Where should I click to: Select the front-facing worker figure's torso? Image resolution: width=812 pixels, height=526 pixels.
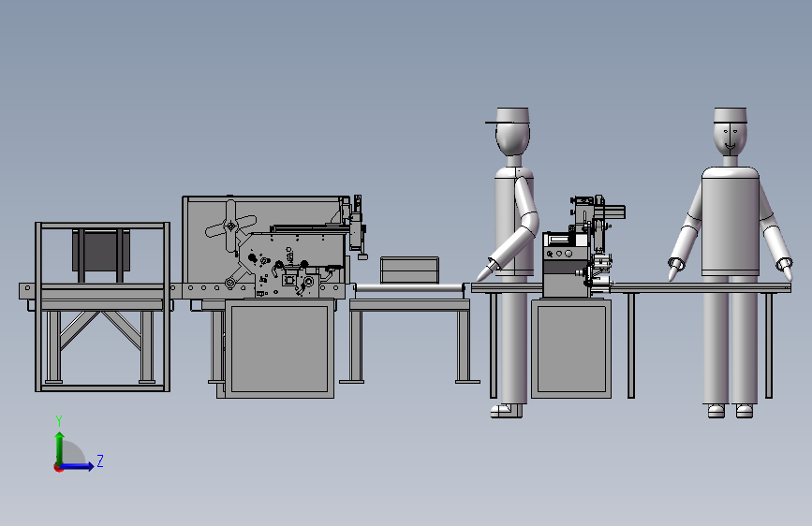[x=731, y=222]
